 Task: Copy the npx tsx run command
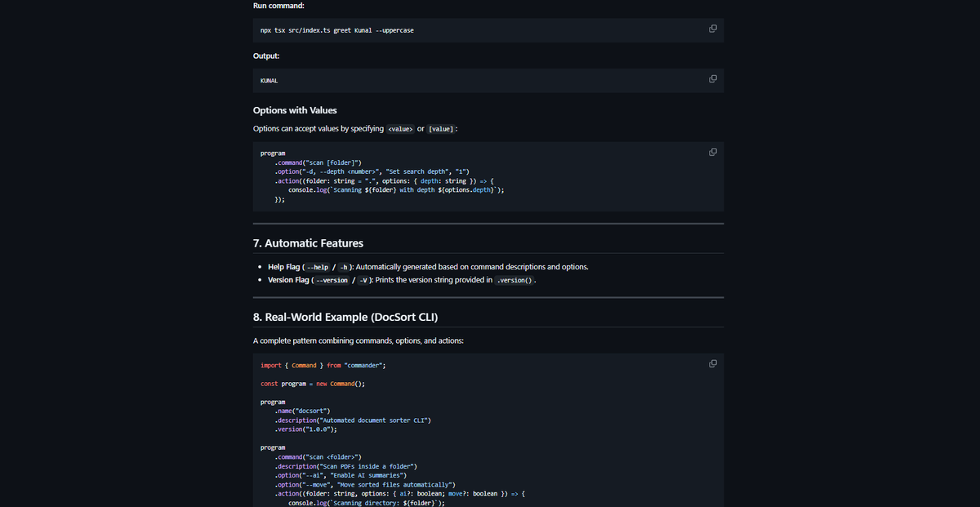click(712, 29)
